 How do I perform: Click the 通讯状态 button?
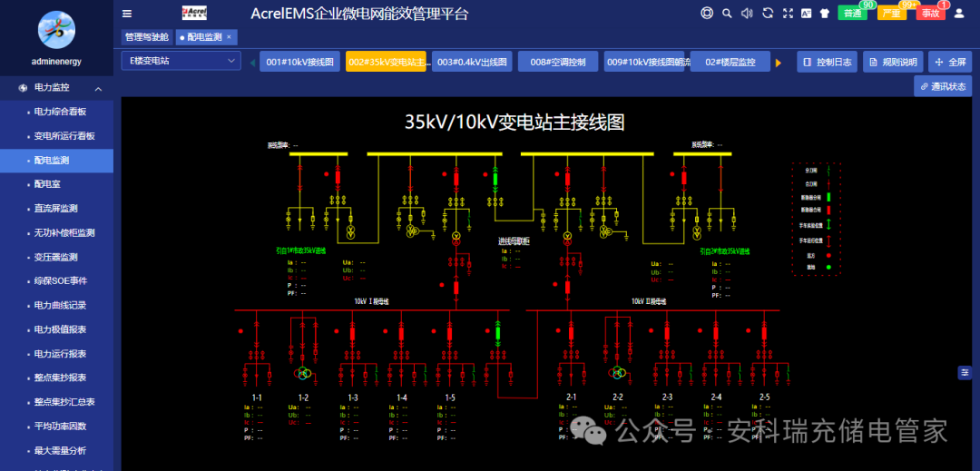(x=943, y=86)
